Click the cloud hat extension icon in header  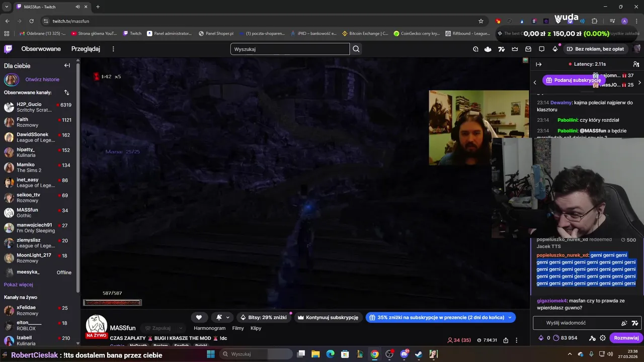coord(488,49)
